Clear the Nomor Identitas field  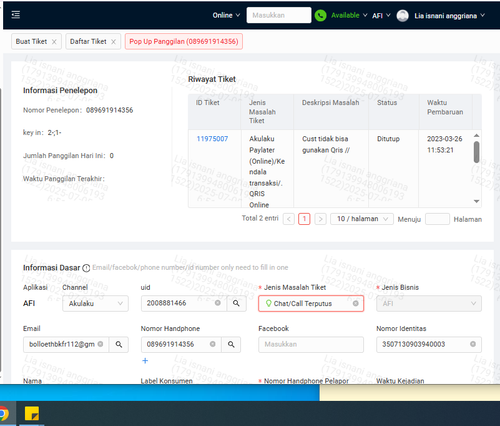click(x=473, y=344)
